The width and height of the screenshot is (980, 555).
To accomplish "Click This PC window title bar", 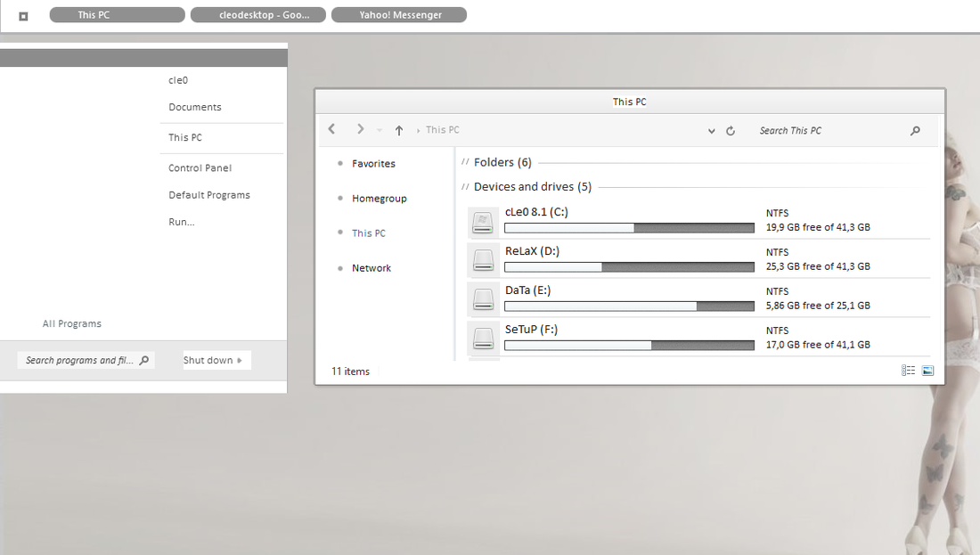I will 629,102.
